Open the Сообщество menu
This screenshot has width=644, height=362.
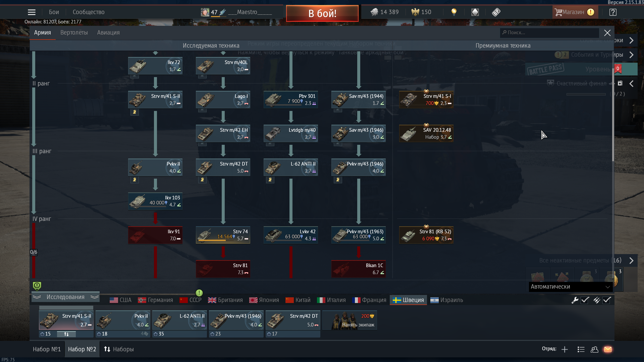[89, 12]
